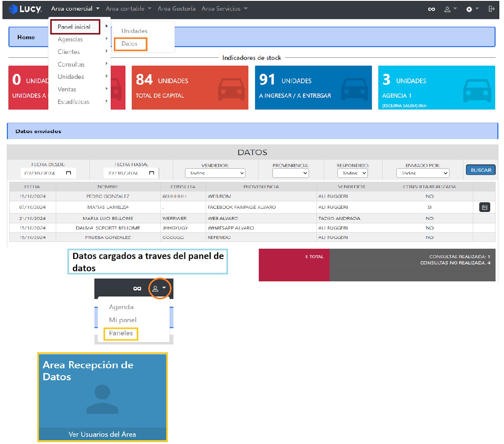
Task: Click infinity icon in lower navbar snippet
Action: click(x=137, y=288)
